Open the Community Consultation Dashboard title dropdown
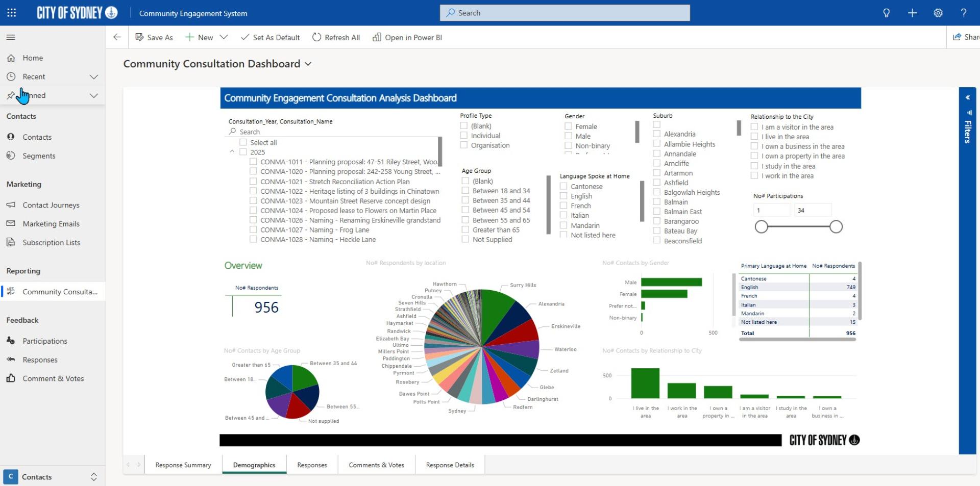This screenshot has width=980, height=486. tap(308, 64)
